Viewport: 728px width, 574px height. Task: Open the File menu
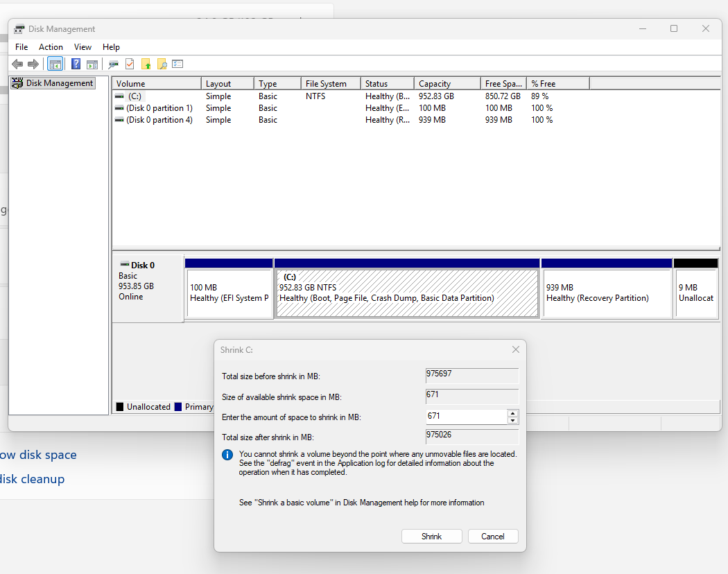(x=21, y=47)
